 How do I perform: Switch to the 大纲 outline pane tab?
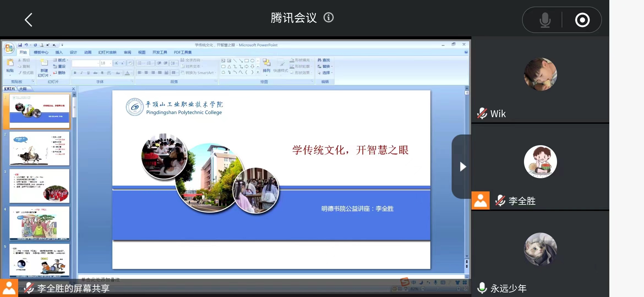tap(23, 89)
